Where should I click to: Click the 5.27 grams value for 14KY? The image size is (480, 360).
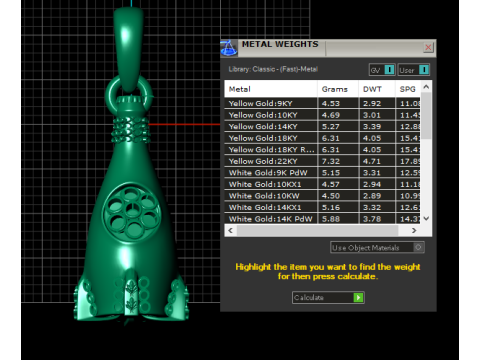(x=331, y=127)
